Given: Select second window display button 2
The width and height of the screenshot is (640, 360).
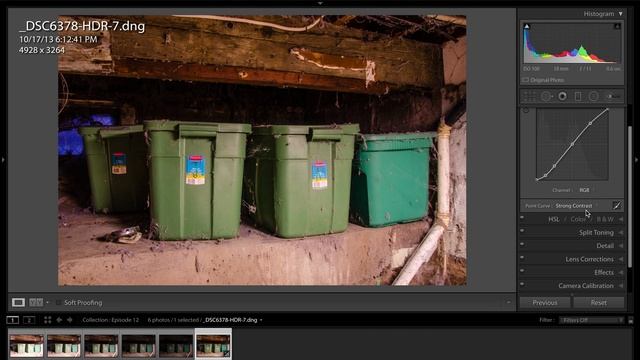Looking at the screenshot, I should click(29, 320).
